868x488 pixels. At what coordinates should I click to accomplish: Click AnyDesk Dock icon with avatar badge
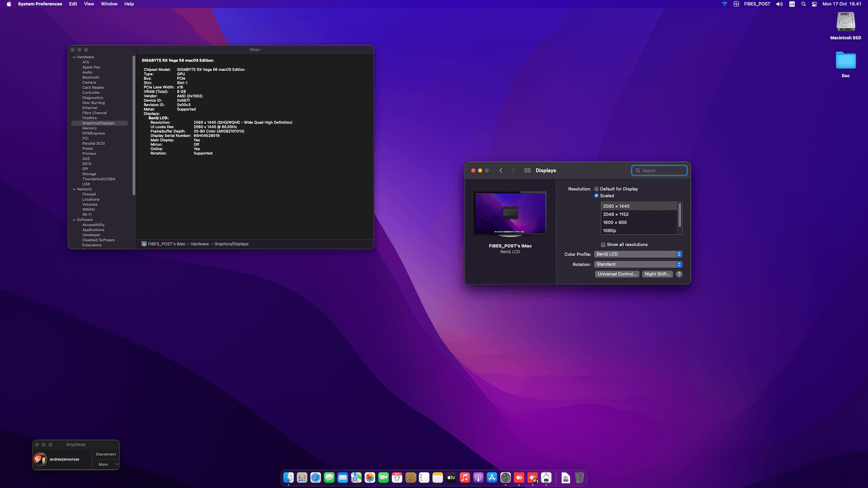(533, 478)
